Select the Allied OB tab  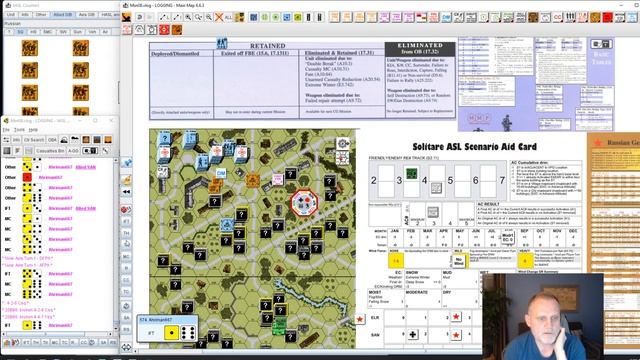[62, 15]
